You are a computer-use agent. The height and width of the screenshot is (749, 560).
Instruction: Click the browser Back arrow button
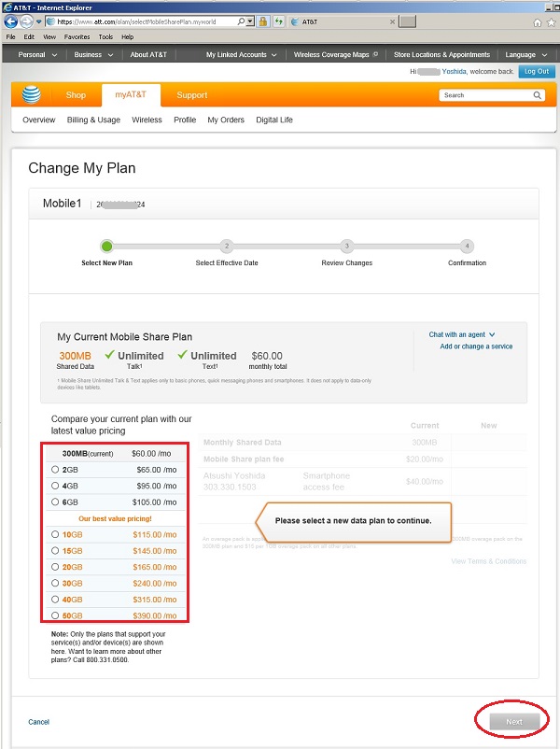coord(10,21)
